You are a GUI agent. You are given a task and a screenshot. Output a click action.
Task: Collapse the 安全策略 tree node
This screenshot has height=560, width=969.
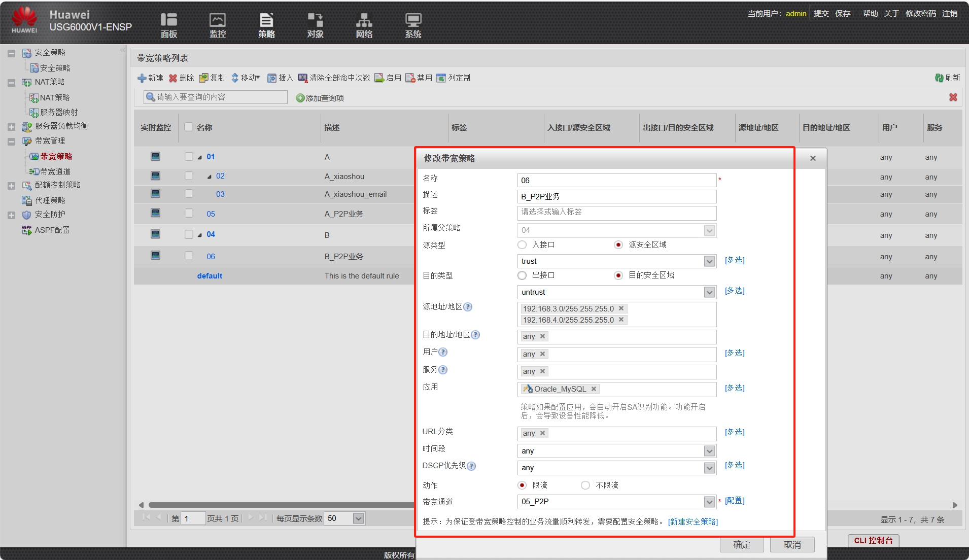point(11,53)
